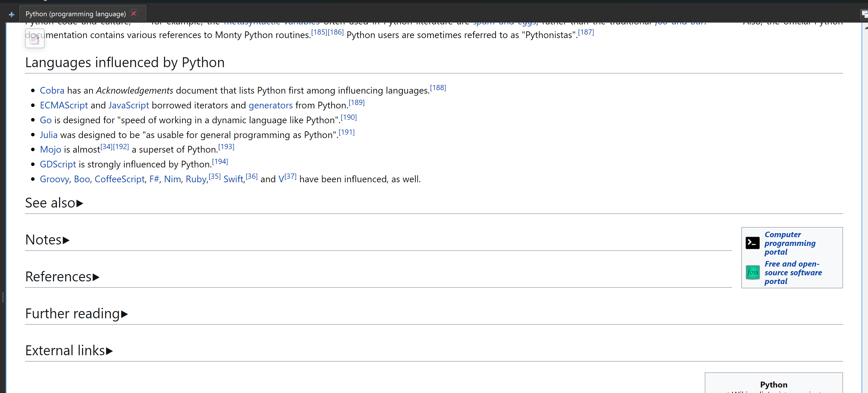Click citation reference [188]
868x393 pixels.
pyautogui.click(x=438, y=87)
